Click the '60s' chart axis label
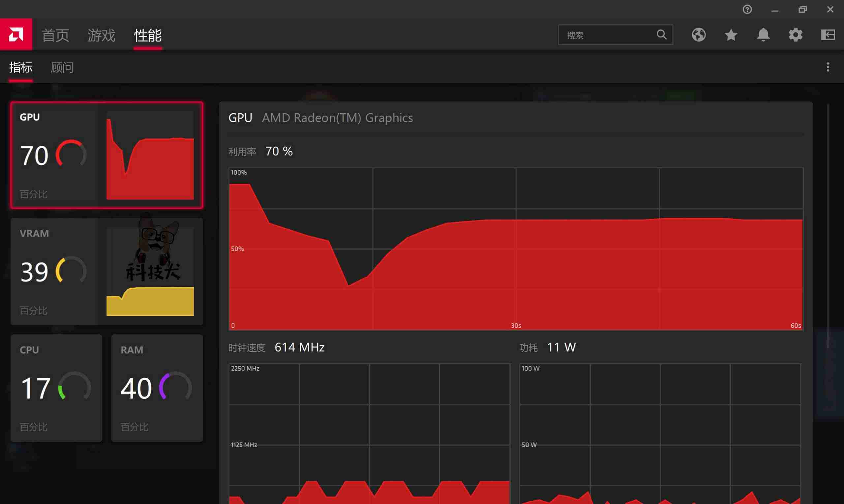The image size is (844, 504). click(796, 325)
